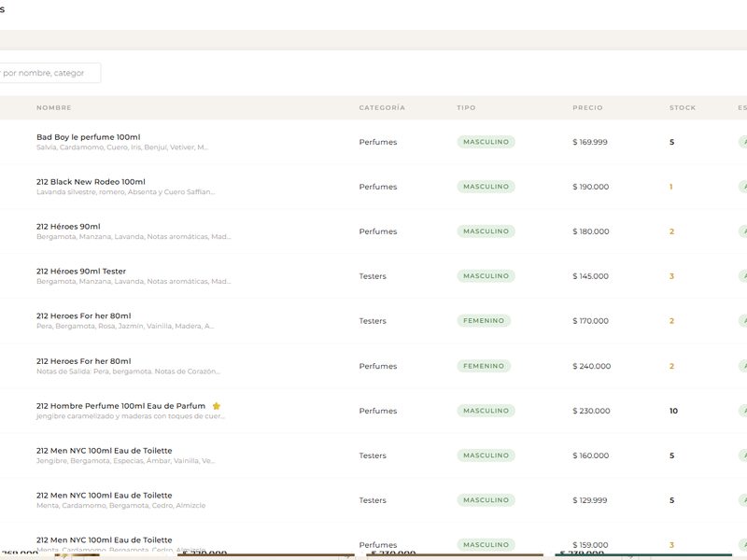
Task: Click the PRECIO column header
Action: [x=587, y=107]
